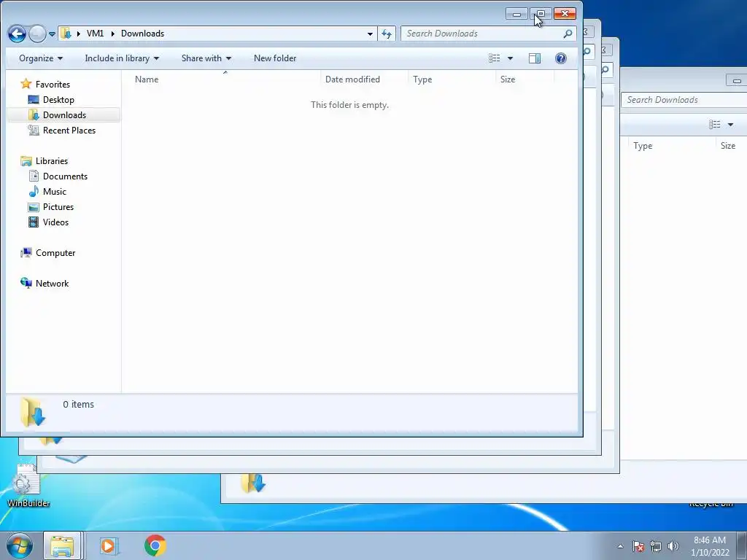Select Downloads in the address path
The image size is (747, 560).
tap(142, 34)
